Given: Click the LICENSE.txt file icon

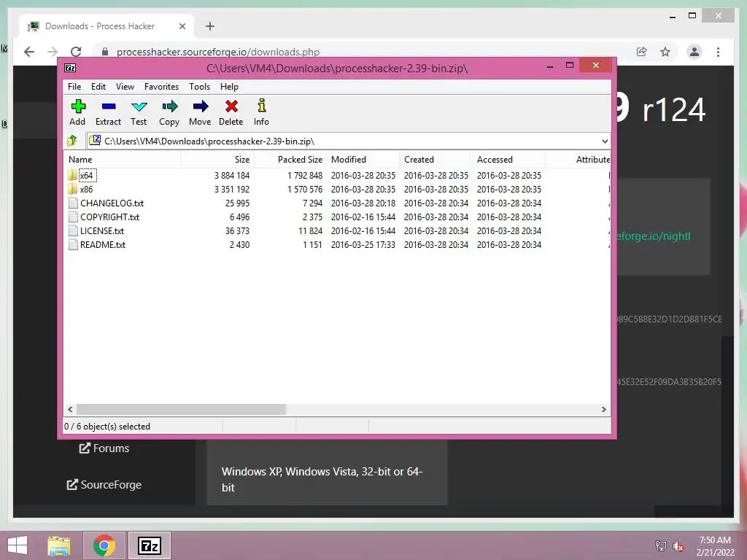Looking at the screenshot, I should pos(73,230).
